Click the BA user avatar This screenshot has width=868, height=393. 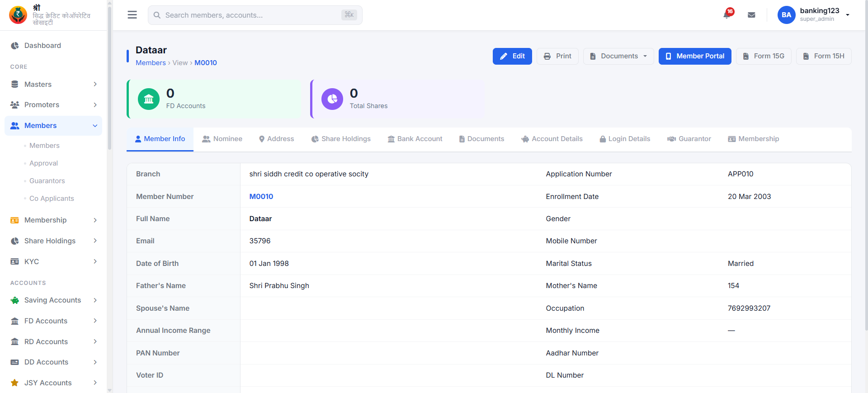pos(786,15)
